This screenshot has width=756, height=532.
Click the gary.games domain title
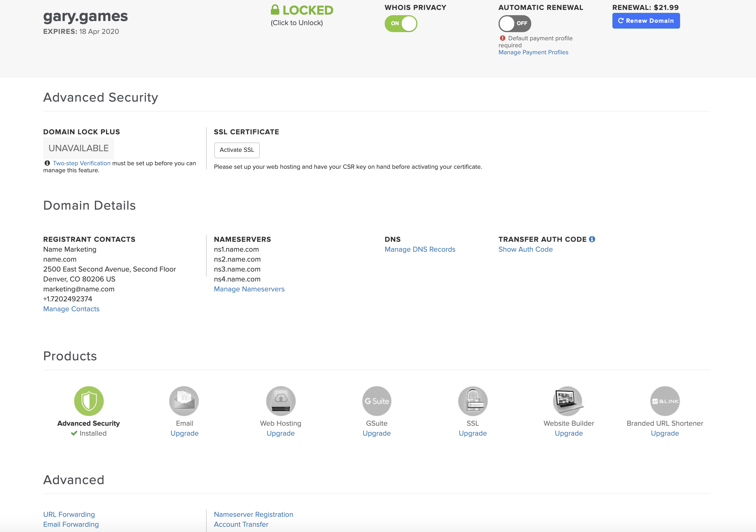coord(85,16)
